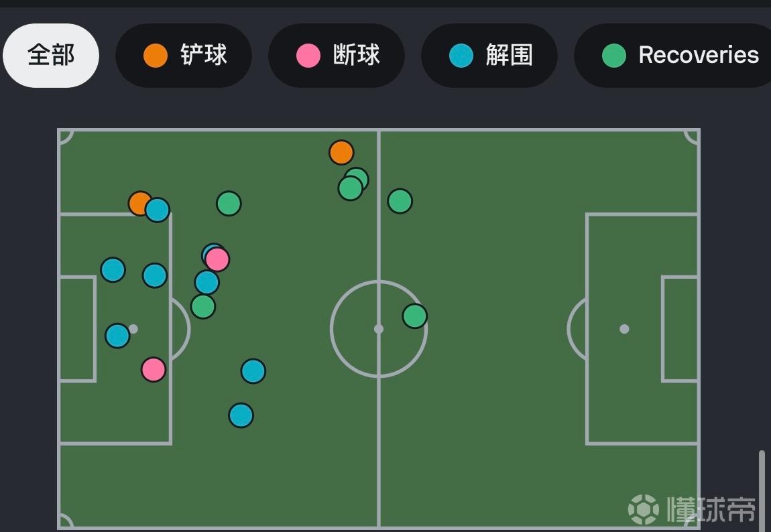Click the blue dot in 解围 pill
This screenshot has width=771, height=532.
pyautogui.click(x=461, y=56)
